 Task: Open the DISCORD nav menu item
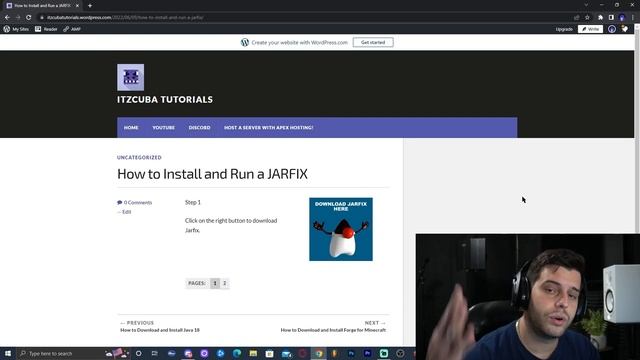tap(200, 128)
